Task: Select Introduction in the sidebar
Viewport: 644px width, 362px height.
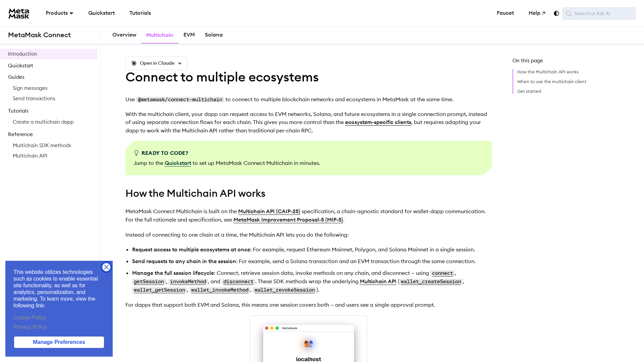Action: point(49,54)
